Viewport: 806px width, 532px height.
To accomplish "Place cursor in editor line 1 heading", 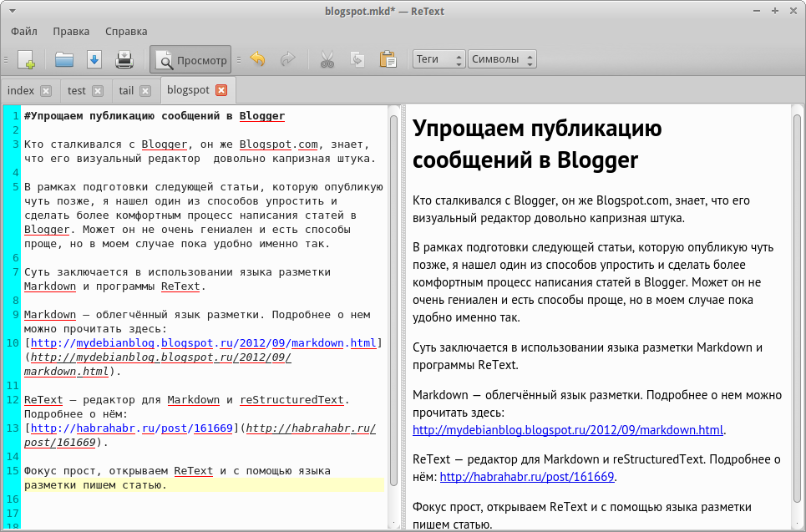I will click(x=155, y=116).
